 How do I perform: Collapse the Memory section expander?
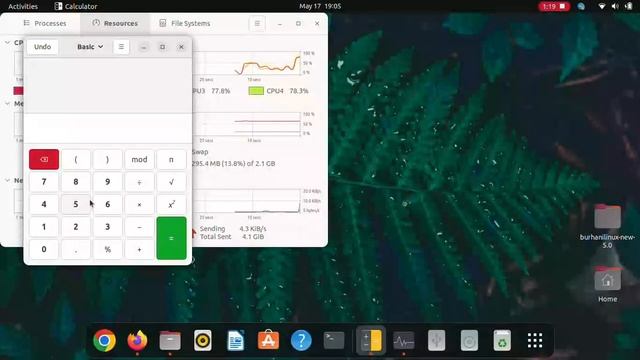tap(7, 103)
